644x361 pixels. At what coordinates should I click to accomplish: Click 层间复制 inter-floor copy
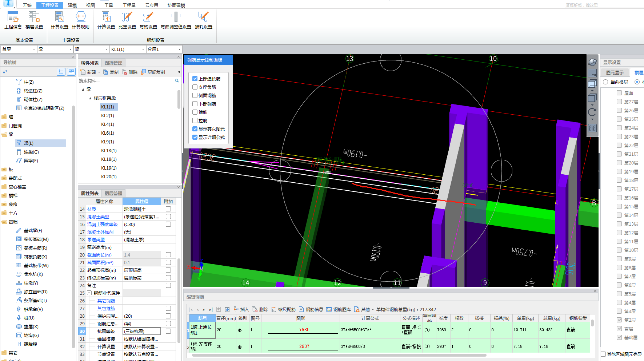click(153, 72)
